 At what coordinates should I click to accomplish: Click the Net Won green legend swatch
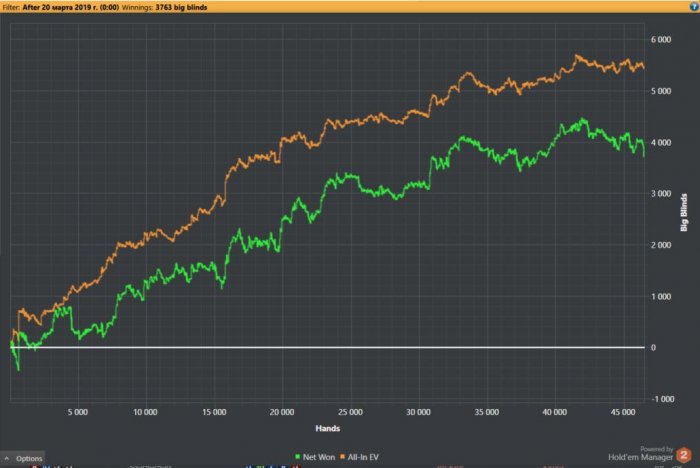(297, 457)
